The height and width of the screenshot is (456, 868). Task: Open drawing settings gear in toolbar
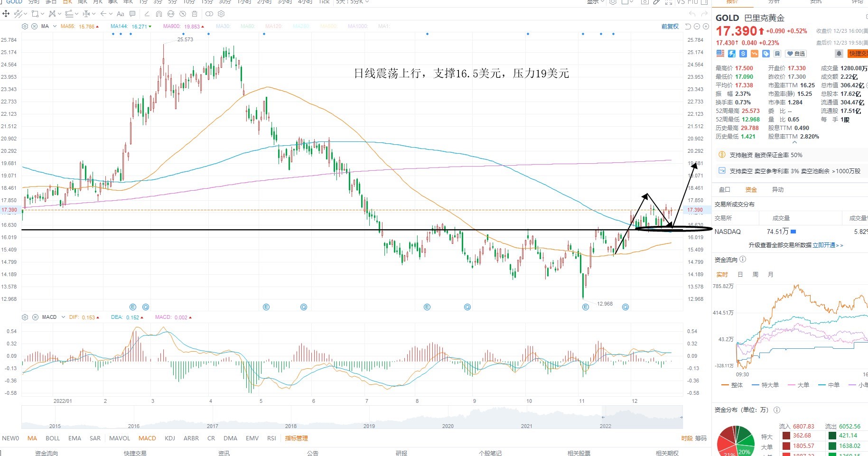pyautogui.click(x=221, y=14)
